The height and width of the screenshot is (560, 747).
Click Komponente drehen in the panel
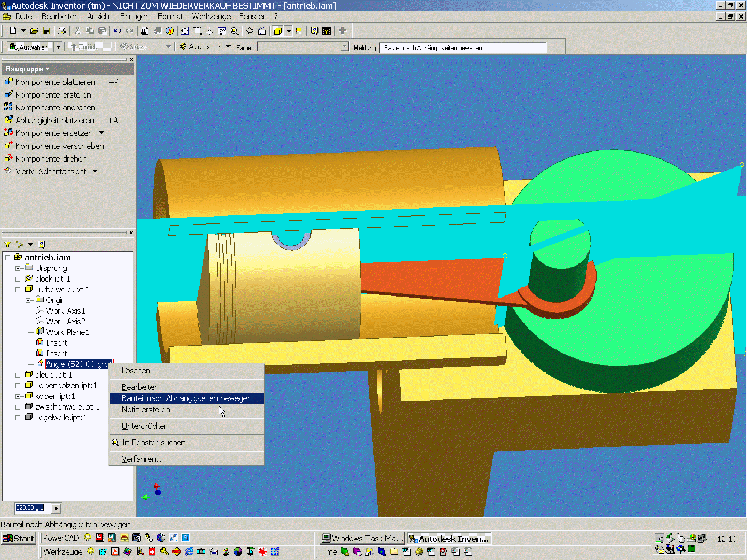[46, 159]
